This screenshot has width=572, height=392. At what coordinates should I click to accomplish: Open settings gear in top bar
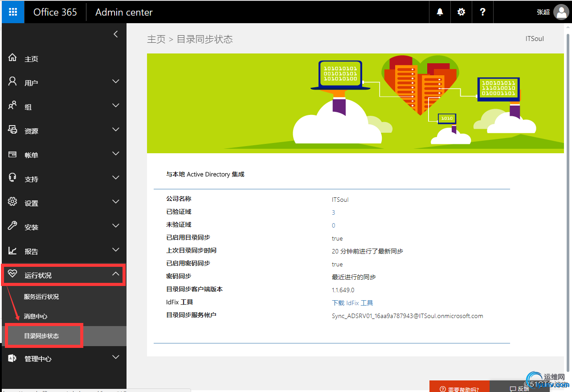pyautogui.click(x=461, y=12)
